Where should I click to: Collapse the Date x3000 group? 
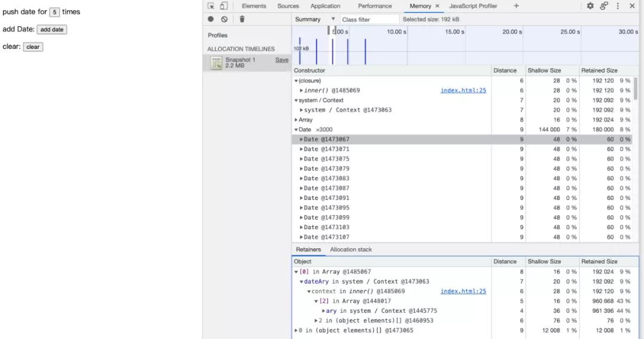(296, 130)
